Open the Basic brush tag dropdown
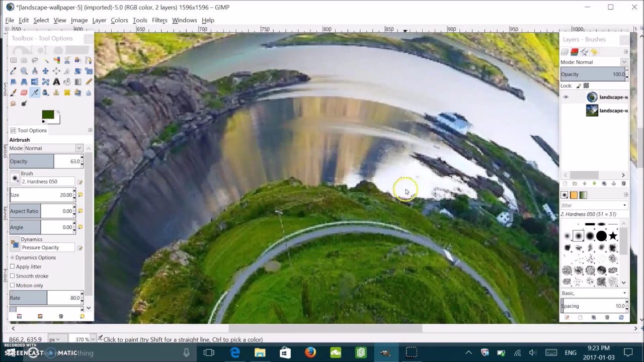Screen dimensions: 644x362 [625, 293]
